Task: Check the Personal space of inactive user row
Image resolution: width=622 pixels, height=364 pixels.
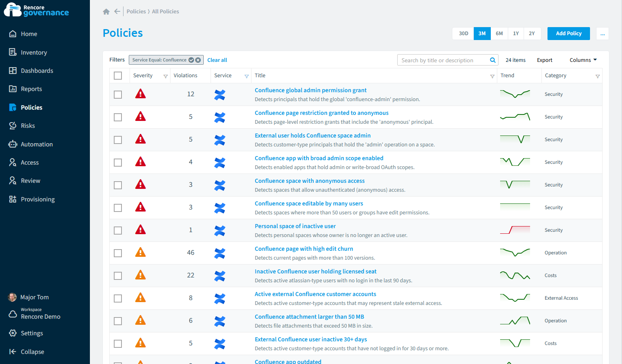Action: [x=118, y=231]
